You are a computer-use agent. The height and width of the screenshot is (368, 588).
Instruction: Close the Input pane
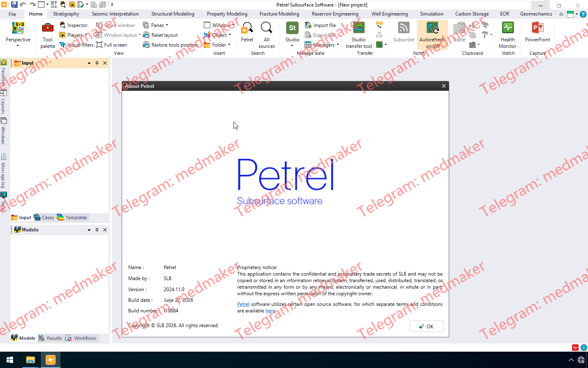105,63
